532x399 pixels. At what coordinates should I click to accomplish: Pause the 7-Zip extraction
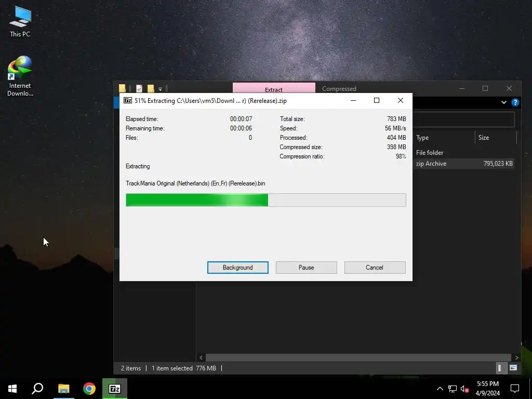click(307, 268)
